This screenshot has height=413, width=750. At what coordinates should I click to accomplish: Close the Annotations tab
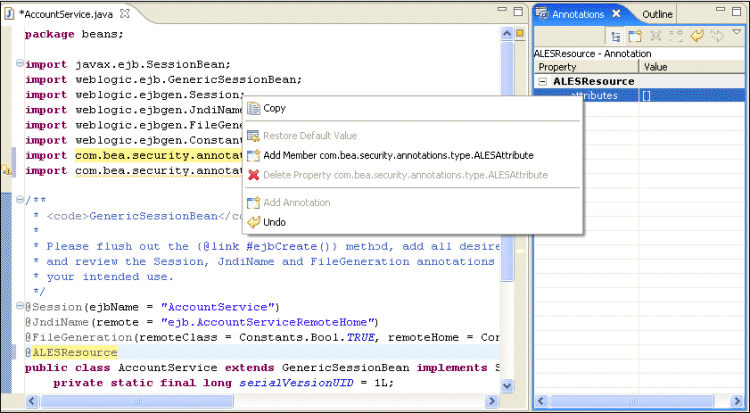(617, 14)
